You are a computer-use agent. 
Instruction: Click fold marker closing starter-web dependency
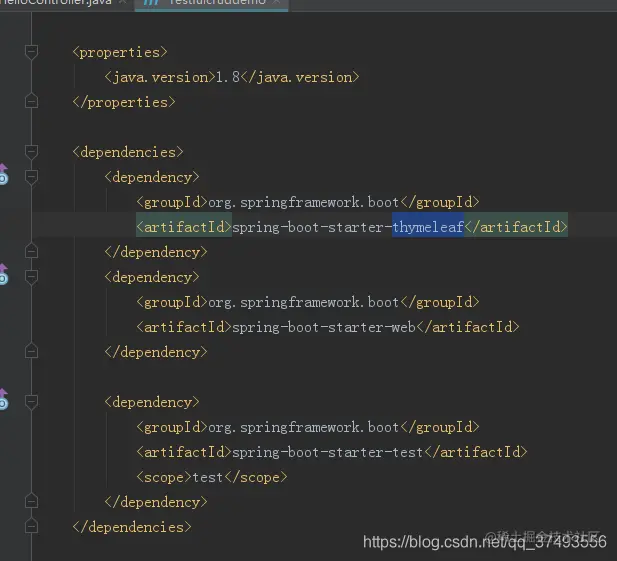[x=31, y=351]
